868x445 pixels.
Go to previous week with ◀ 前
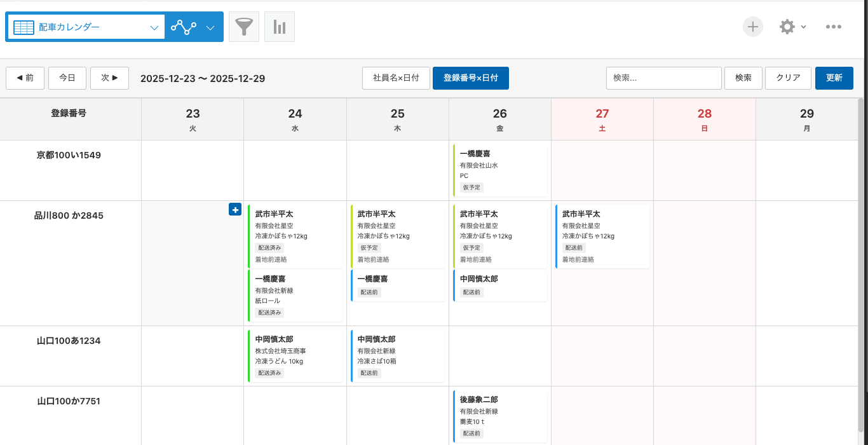coord(25,78)
